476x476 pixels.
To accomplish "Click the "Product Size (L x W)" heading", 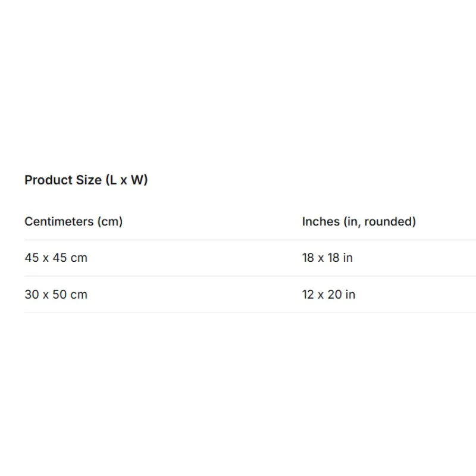I will tap(86, 180).
